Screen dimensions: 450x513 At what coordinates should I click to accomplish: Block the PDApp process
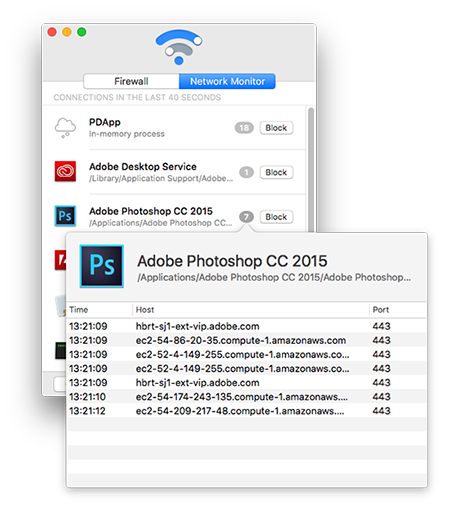(276, 128)
